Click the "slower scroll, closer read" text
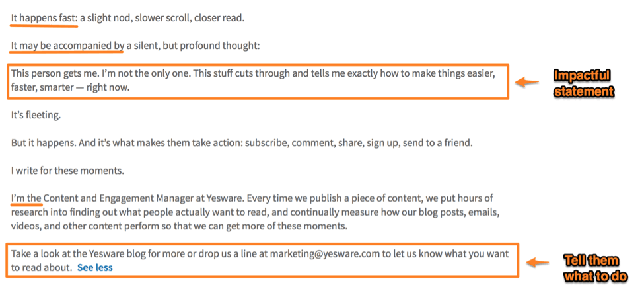644x287 pixels. [192, 17]
